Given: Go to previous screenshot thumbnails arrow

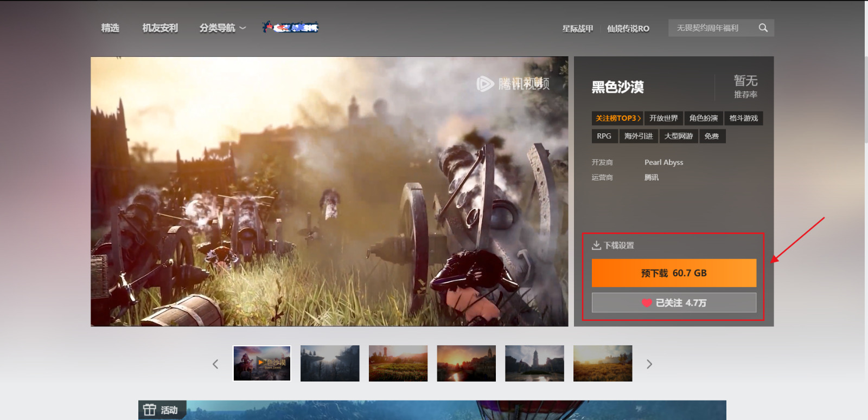Looking at the screenshot, I should [215, 364].
